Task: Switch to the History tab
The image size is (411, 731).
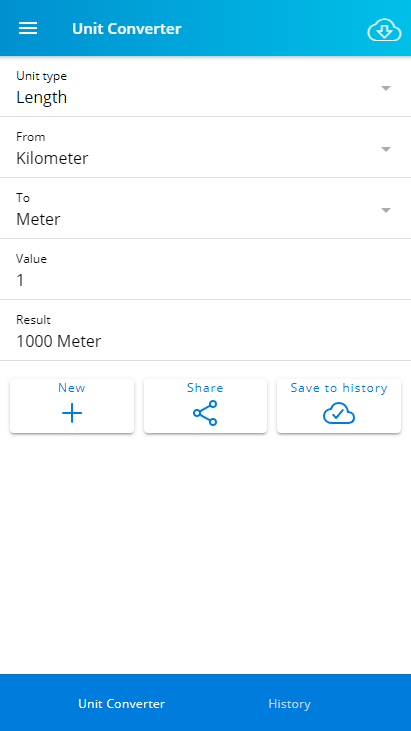Action: 289,703
